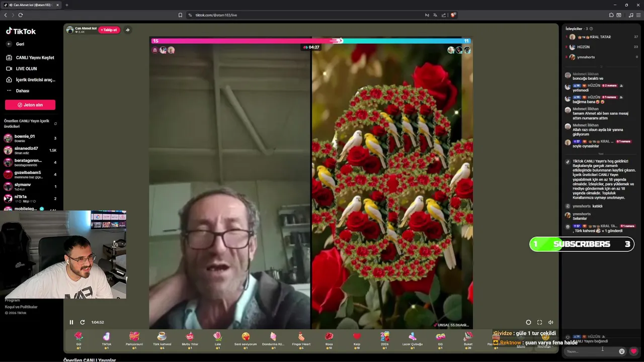This screenshot has height=362, width=644.
Task: Close the Can Ahmet kol tab
Action: point(57,5)
